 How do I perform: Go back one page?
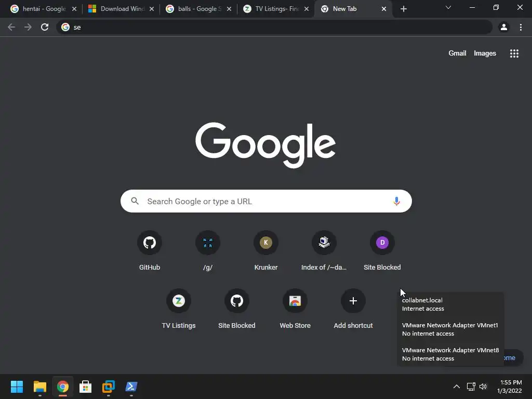[x=11, y=27]
